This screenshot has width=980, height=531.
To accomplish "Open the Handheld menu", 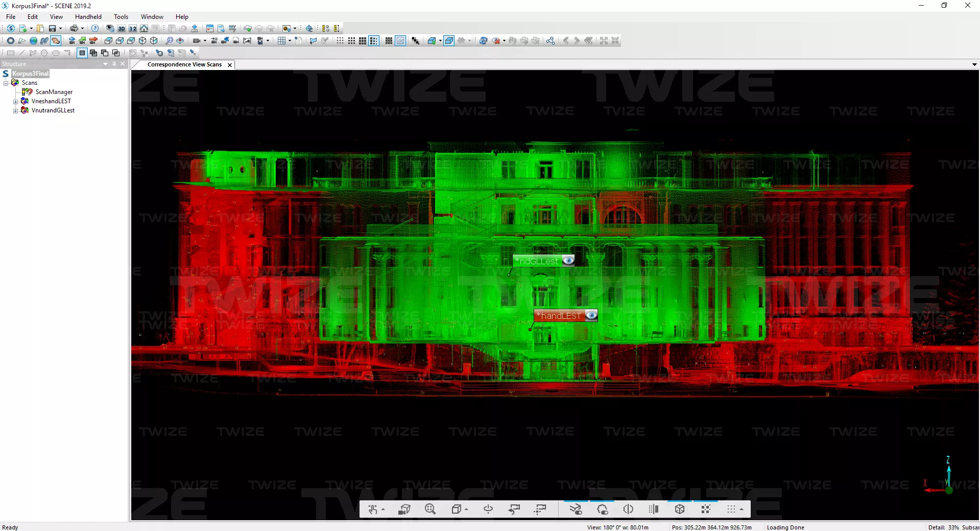I will (88, 17).
